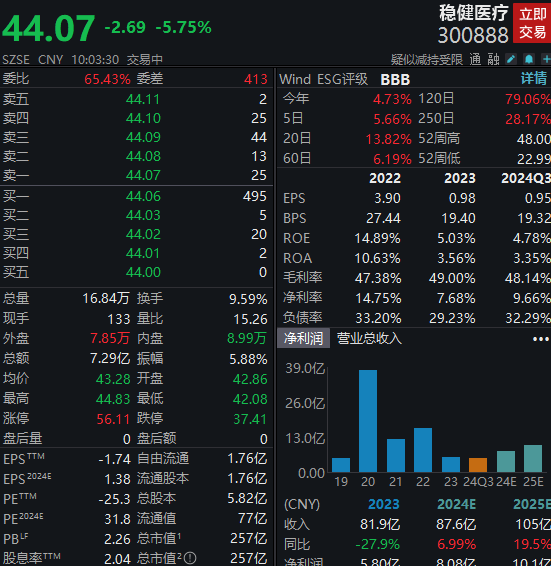The image size is (551, 566).
Task: Click the 疑似减持受限 label
Action: [x=426, y=59]
